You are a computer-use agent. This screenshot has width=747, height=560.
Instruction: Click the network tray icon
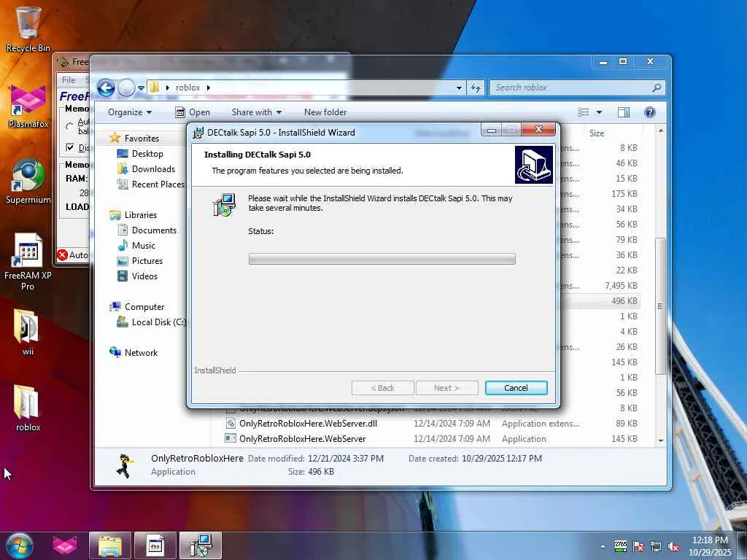656,547
